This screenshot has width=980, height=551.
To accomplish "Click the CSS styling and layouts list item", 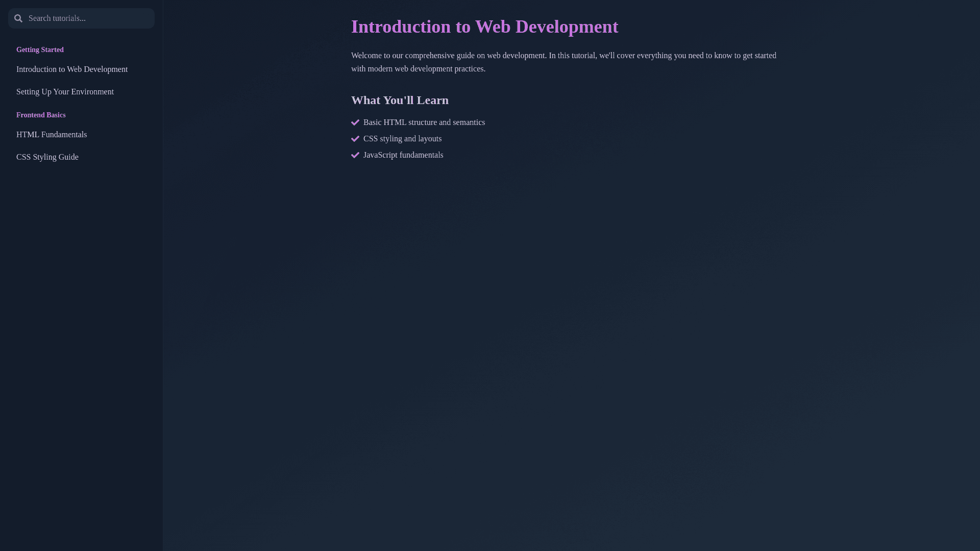I will (402, 139).
